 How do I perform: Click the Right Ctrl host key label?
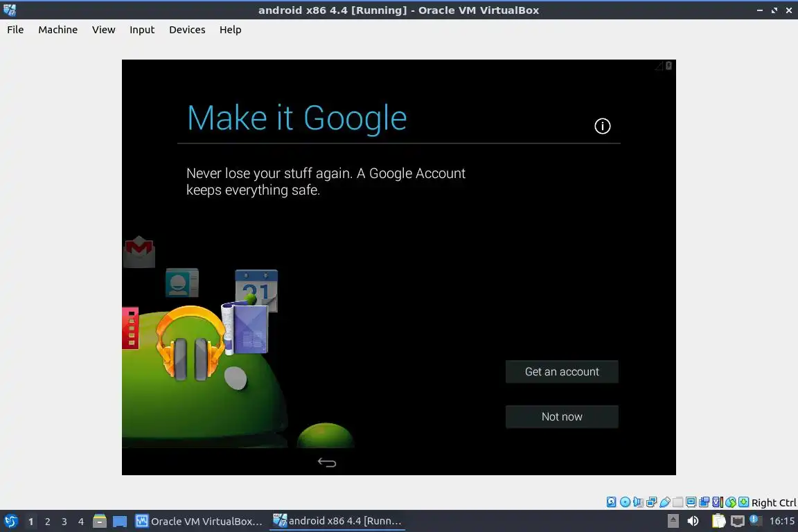[774, 502]
